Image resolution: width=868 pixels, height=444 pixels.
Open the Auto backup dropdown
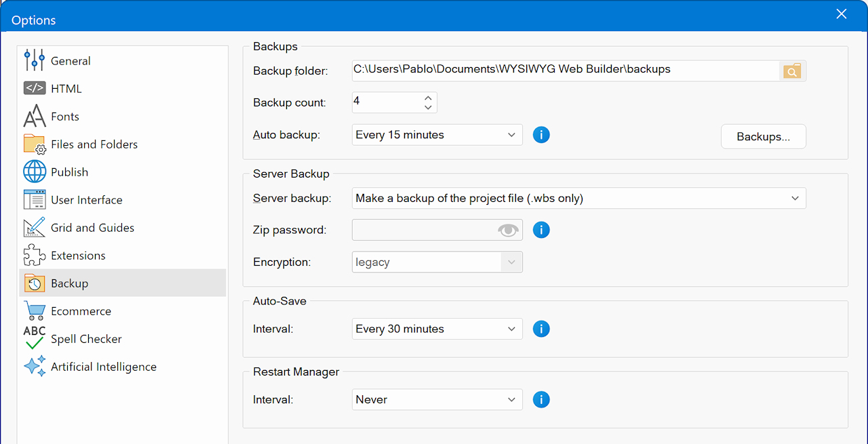[x=437, y=135]
